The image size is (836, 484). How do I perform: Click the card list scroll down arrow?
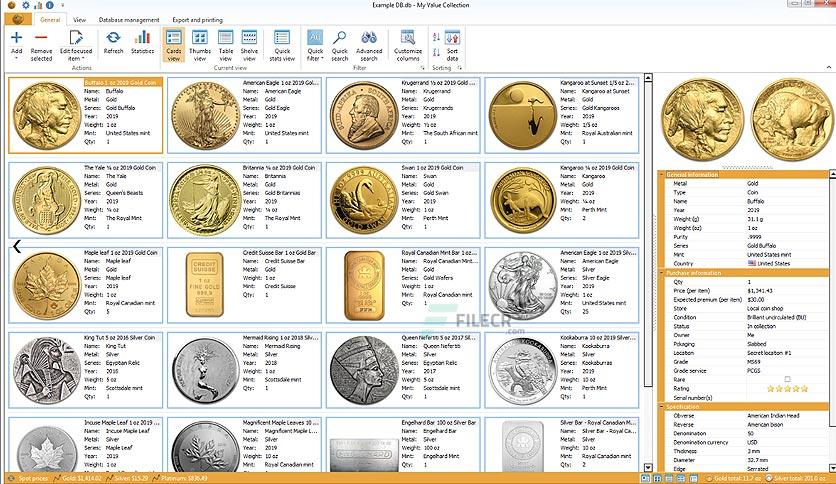648,467
